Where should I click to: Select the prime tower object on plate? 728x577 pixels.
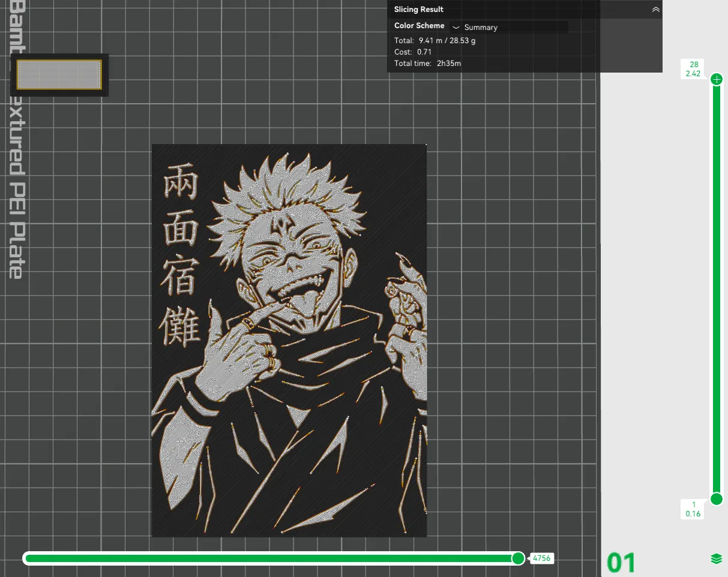[59, 74]
